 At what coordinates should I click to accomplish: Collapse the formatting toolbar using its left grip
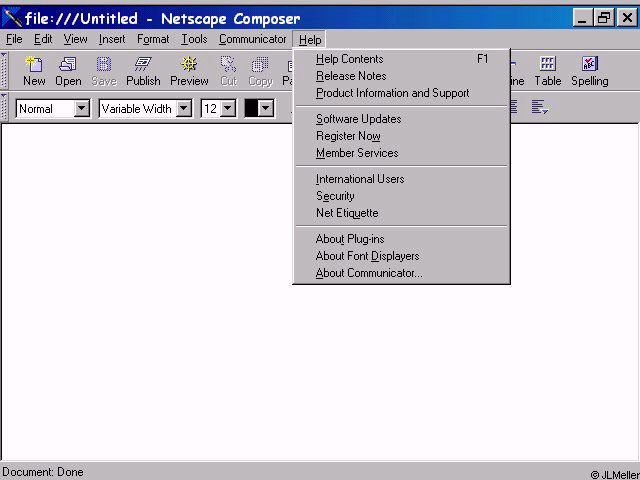click(4, 107)
